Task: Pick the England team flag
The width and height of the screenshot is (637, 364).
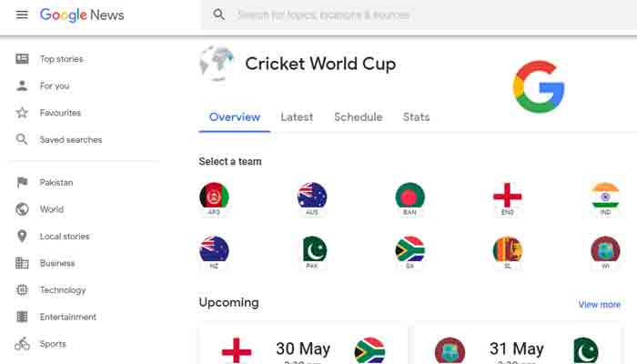Action: tap(507, 196)
